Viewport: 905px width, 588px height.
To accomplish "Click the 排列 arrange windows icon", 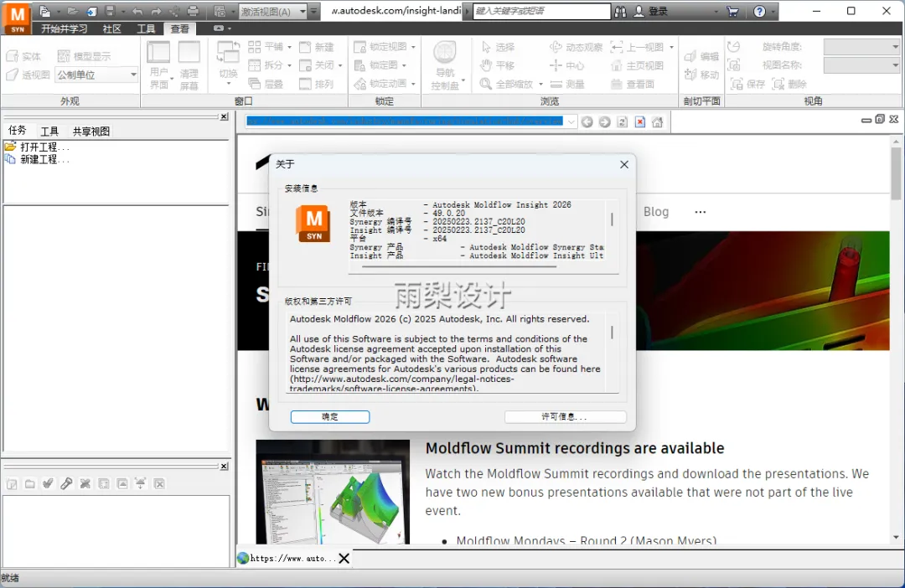I will [x=316, y=84].
